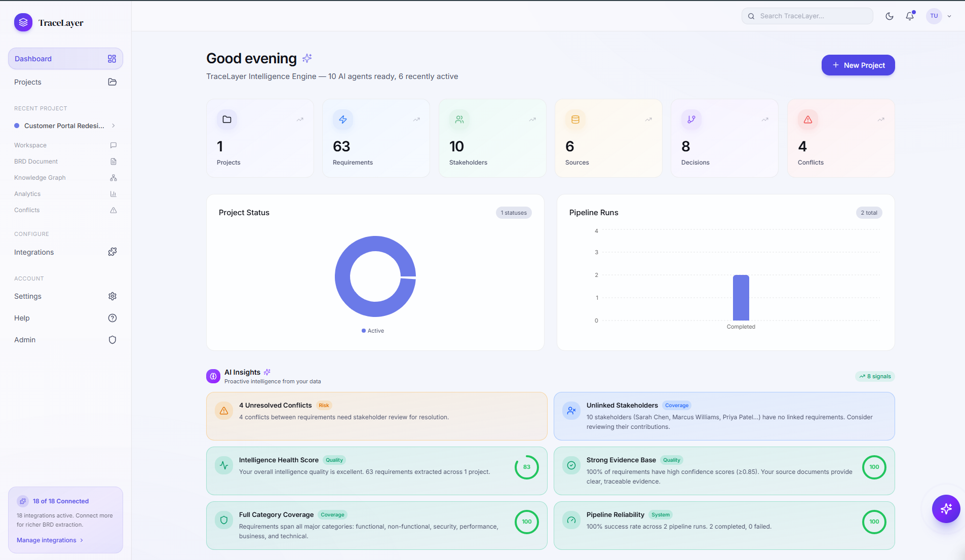Toggle dark mode with the moon icon
The image size is (965, 560).
point(889,16)
